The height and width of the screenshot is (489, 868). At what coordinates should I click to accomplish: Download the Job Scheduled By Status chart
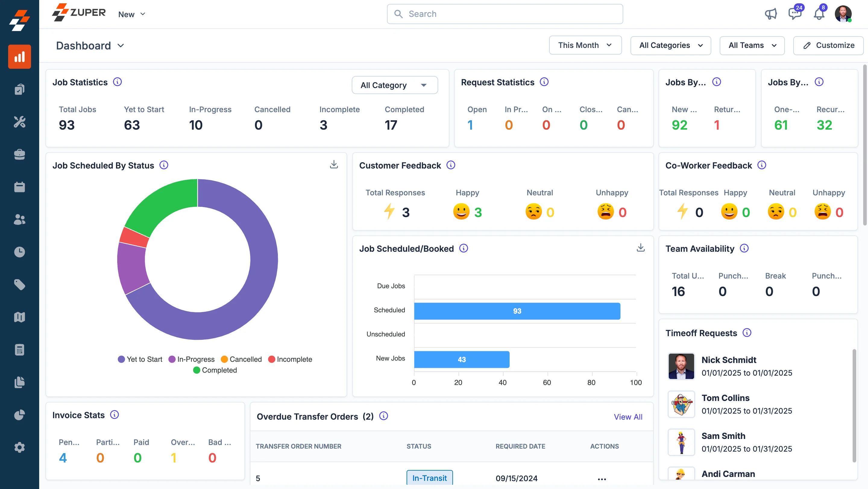pos(334,165)
